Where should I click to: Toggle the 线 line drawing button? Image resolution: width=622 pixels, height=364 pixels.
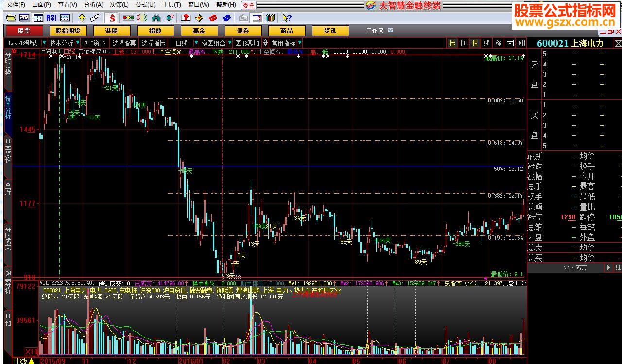[x=486, y=43]
